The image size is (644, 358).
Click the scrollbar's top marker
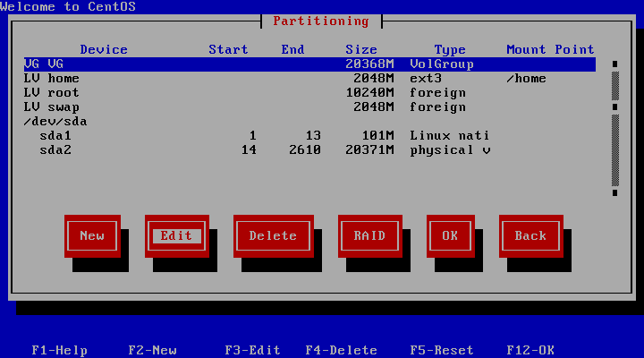(x=614, y=64)
